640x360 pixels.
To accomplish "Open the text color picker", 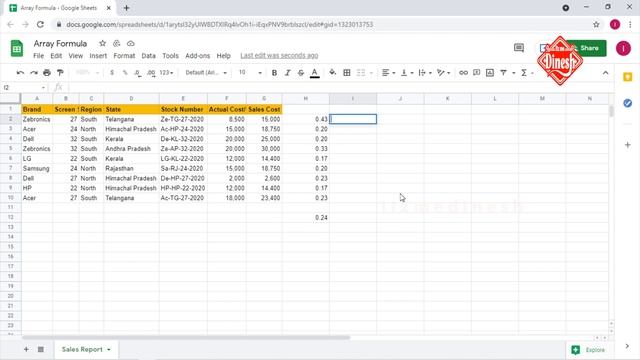I will 314,73.
